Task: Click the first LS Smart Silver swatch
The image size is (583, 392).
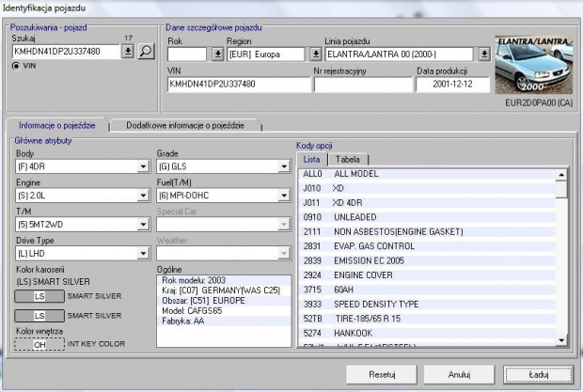Action: point(39,296)
